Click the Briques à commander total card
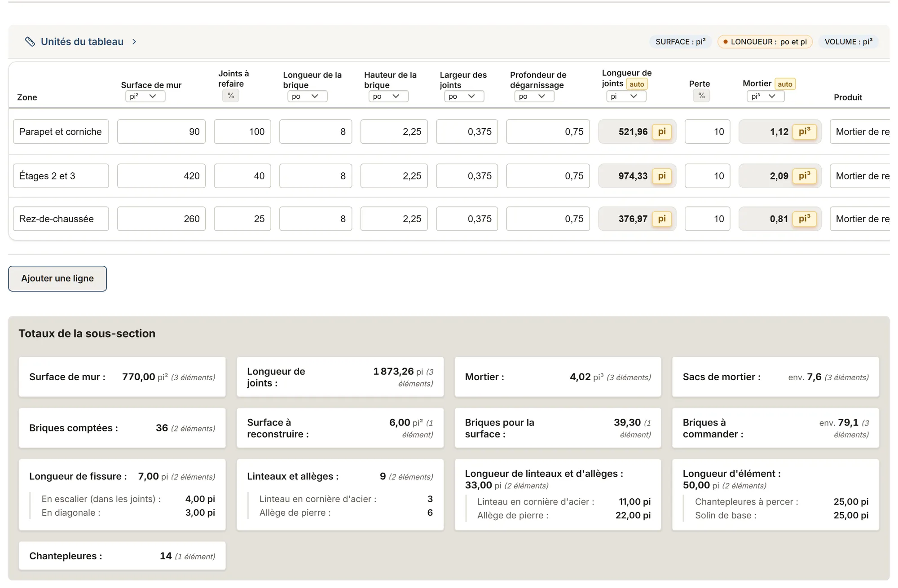This screenshot has width=898, height=588. tap(775, 428)
